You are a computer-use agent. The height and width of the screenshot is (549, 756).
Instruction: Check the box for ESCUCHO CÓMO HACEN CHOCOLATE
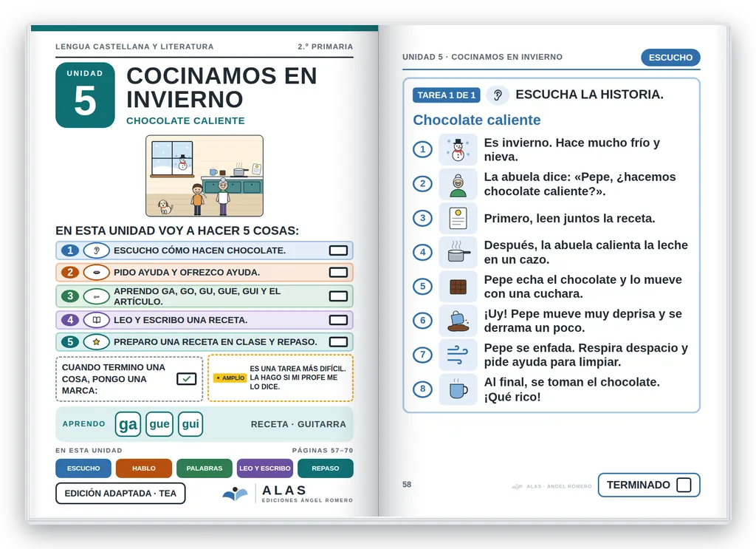point(338,250)
